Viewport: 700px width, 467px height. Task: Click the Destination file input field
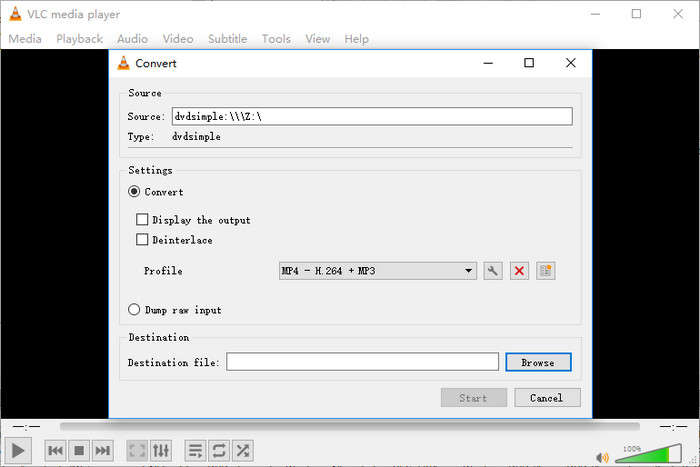tap(362, 362)
